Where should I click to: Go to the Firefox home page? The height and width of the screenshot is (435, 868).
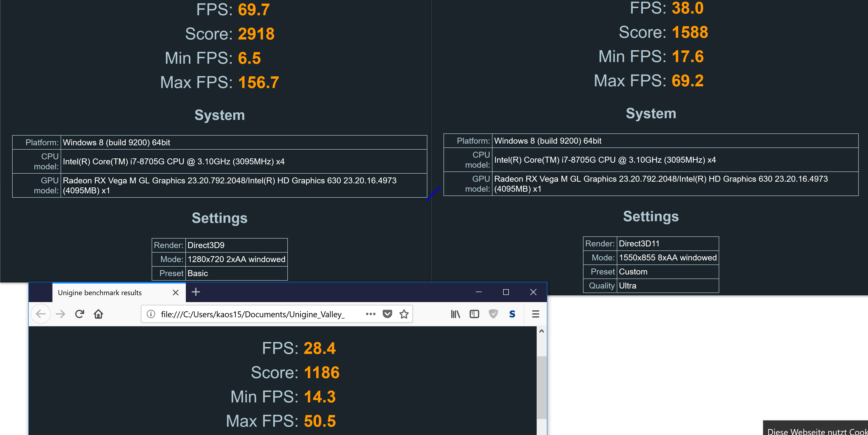click(x=98, y=314)
